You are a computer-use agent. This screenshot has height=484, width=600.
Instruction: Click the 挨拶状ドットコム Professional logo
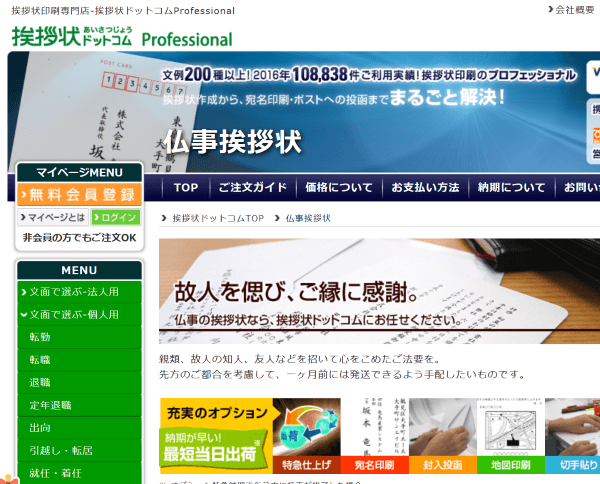pos(122,36)
